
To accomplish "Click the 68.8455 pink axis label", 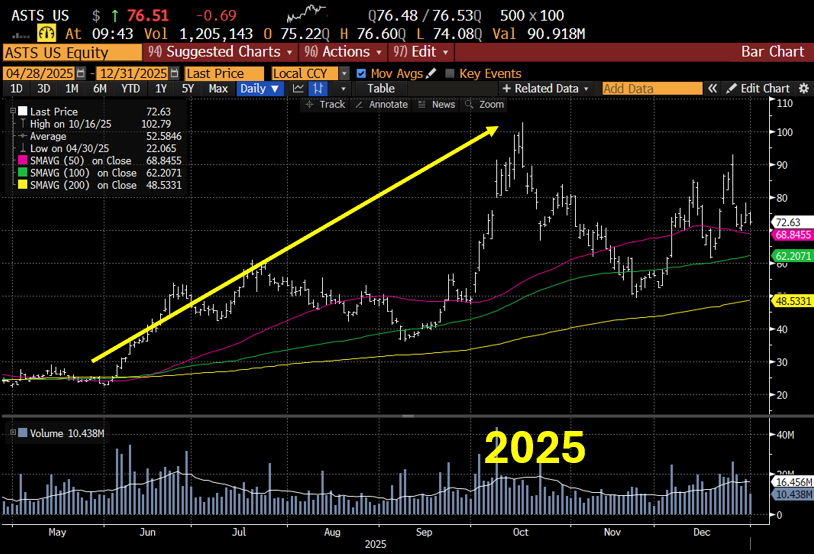I will [x=792, y=235].
